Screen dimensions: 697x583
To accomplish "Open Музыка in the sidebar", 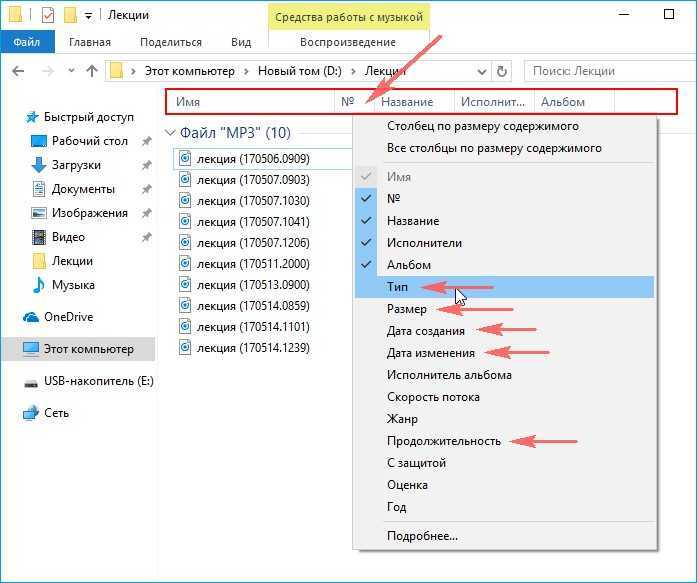I will 64,285.
